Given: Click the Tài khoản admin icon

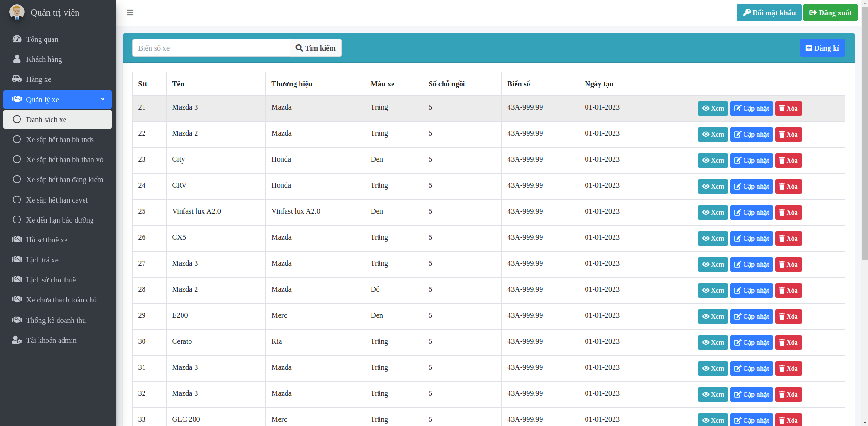Looking at the screenshot, I should [17, 340].
